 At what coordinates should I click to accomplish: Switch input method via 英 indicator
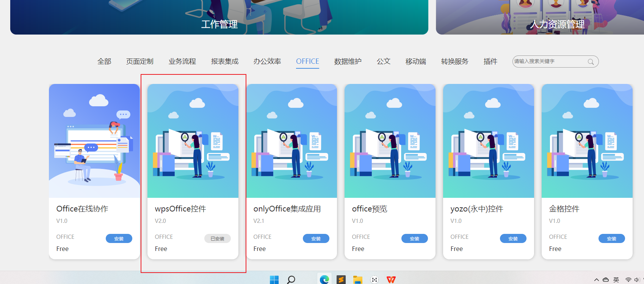tap(616, 280)
